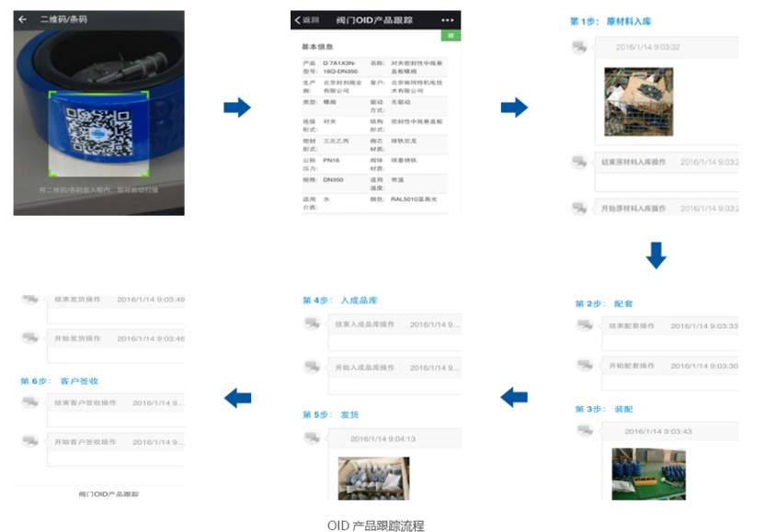Tap the 开始发货操作 entry at 9:03:46
This screenshot has width=766, height=532.
pyautogui.click(x=116, y=346)
